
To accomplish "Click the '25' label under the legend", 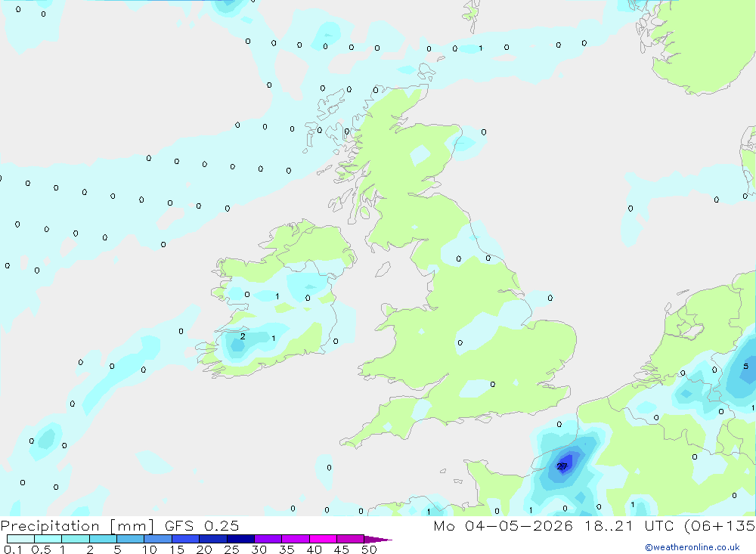I will [231, 549].
